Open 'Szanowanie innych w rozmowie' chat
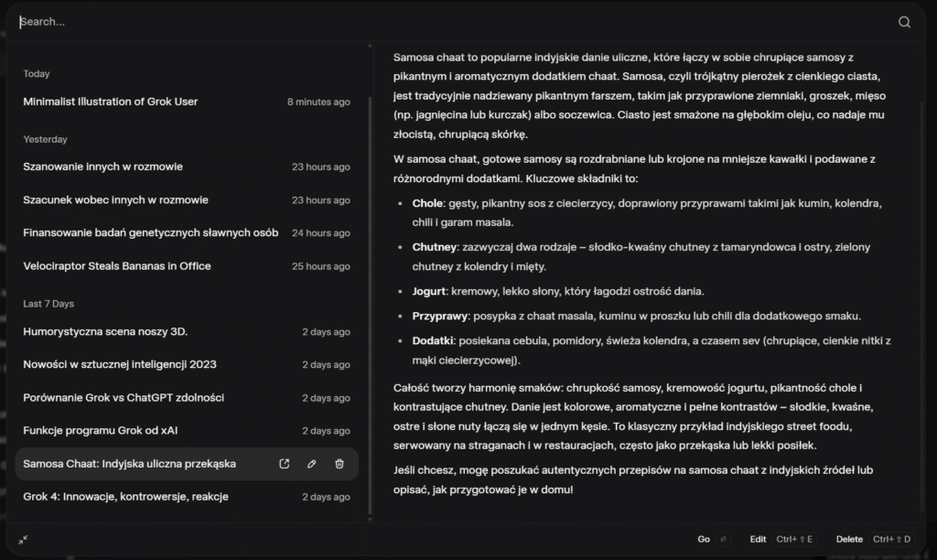937x560 pixels. 187,167
